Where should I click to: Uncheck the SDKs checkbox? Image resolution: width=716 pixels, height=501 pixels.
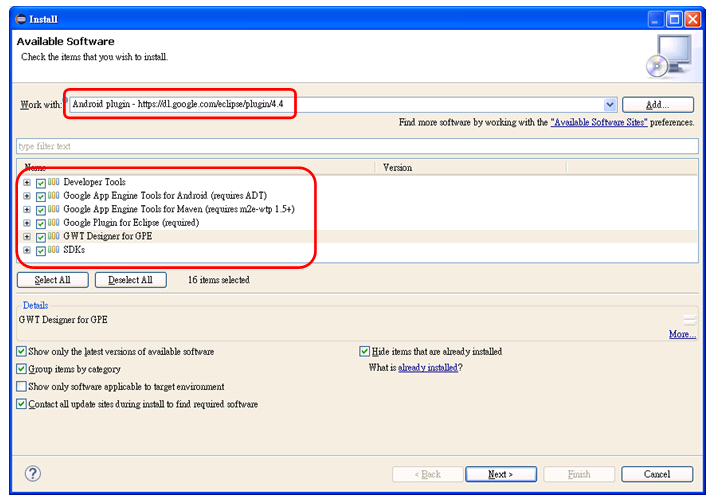tap(41, 251)
